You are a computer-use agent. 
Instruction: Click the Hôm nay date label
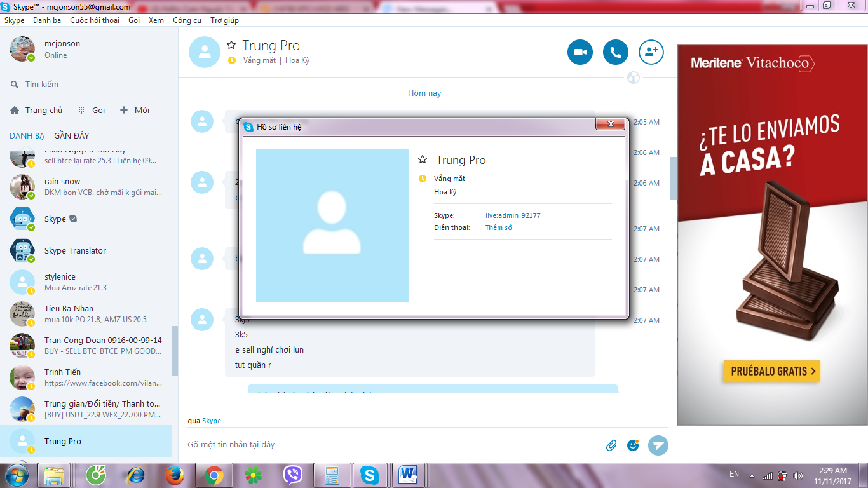[x=424, y=93]
